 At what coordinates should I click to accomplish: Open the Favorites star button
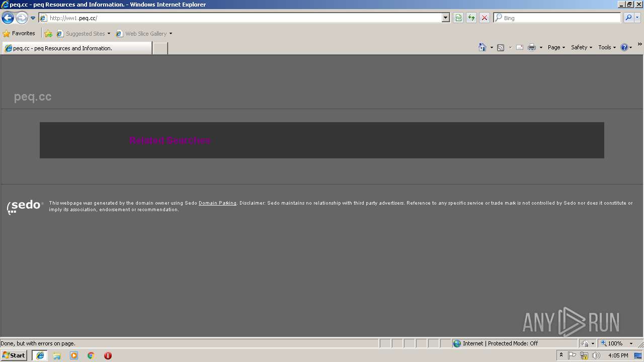[19, 33]
